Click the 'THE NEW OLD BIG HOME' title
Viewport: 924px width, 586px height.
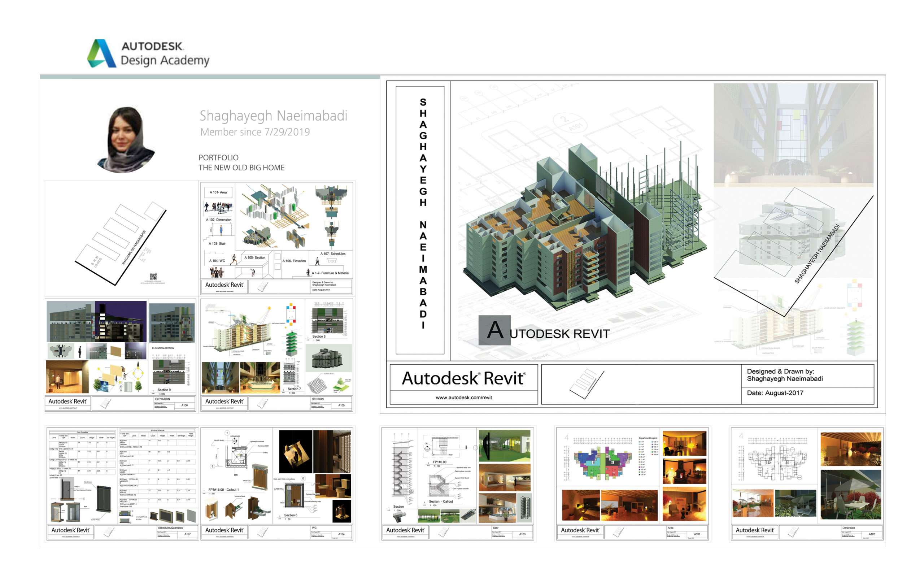pyautogui.click(x=241, y=168)
